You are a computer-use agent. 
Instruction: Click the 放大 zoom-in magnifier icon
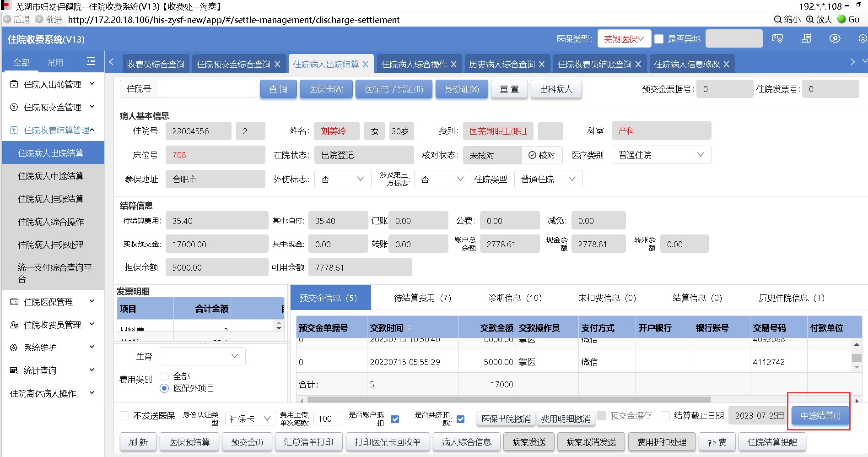[810, 19]
